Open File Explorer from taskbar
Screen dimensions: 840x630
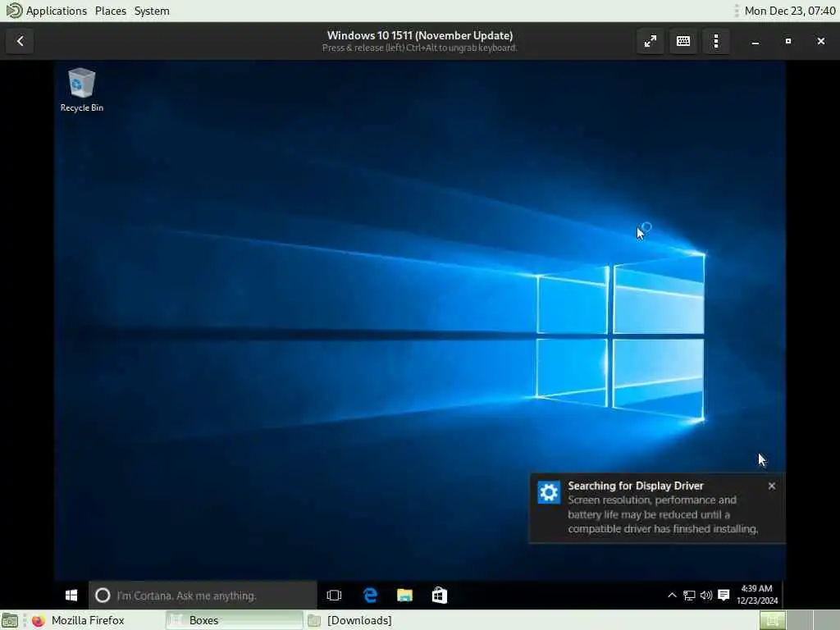pos(404,596)
